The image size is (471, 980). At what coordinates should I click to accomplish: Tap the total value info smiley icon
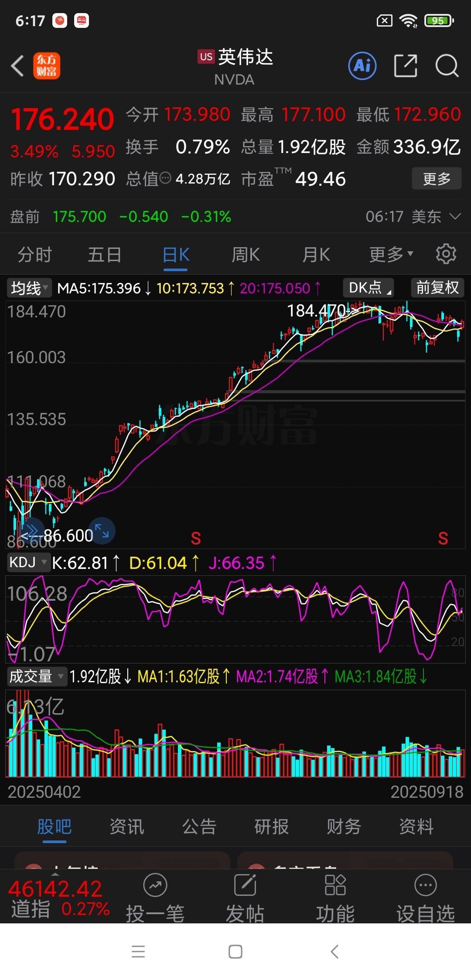click(x=165, y=178)
